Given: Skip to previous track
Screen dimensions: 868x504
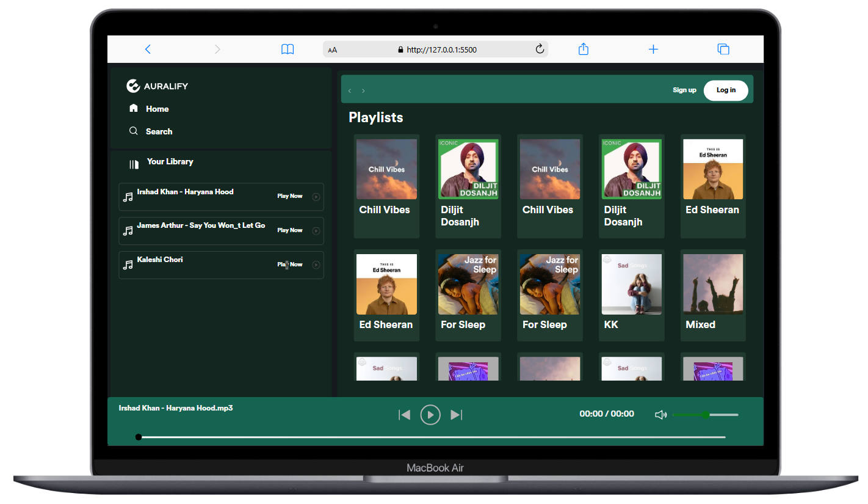Looking at the screenshot, I should (x=404, y=415).
